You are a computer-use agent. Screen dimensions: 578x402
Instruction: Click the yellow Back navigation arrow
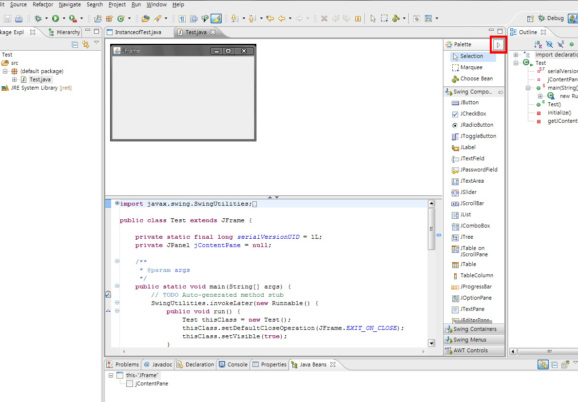click(282, 18)
